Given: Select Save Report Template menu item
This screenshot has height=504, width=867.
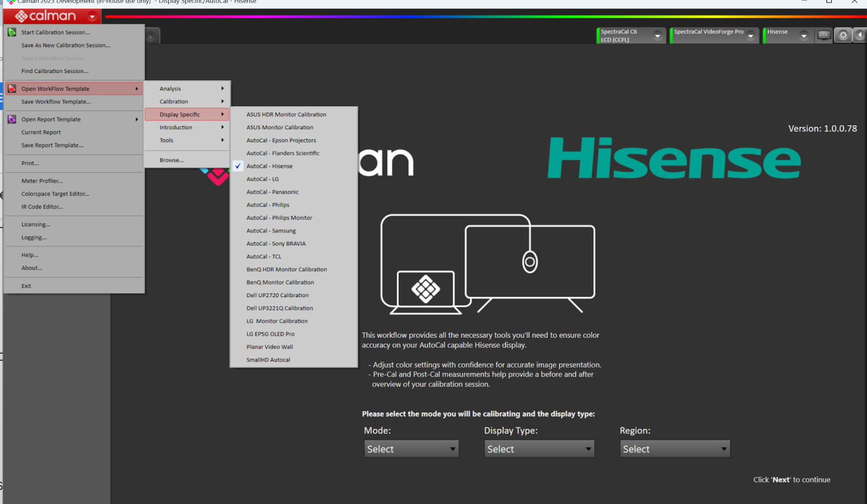Looking at the screenshot, I should 74,146.
